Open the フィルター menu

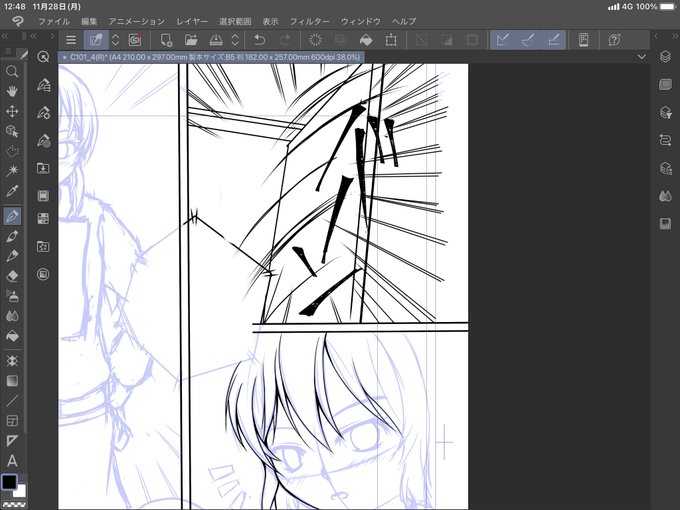pyautogui.click(x=310, y=21)
